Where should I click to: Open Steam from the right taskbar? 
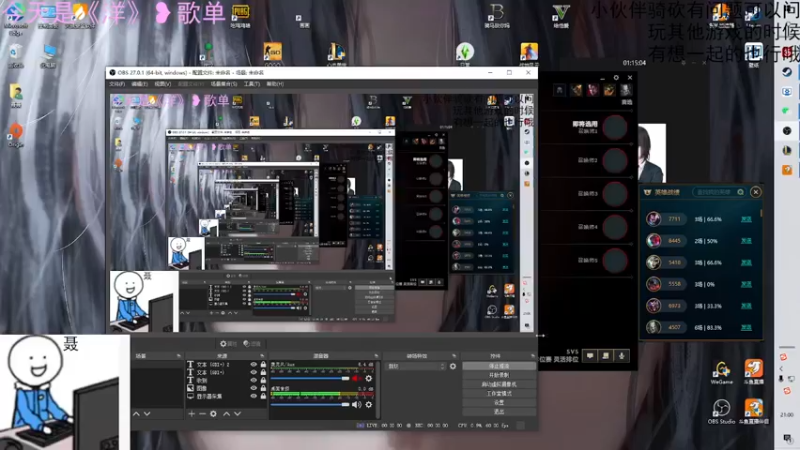click(x=787, y=72)
